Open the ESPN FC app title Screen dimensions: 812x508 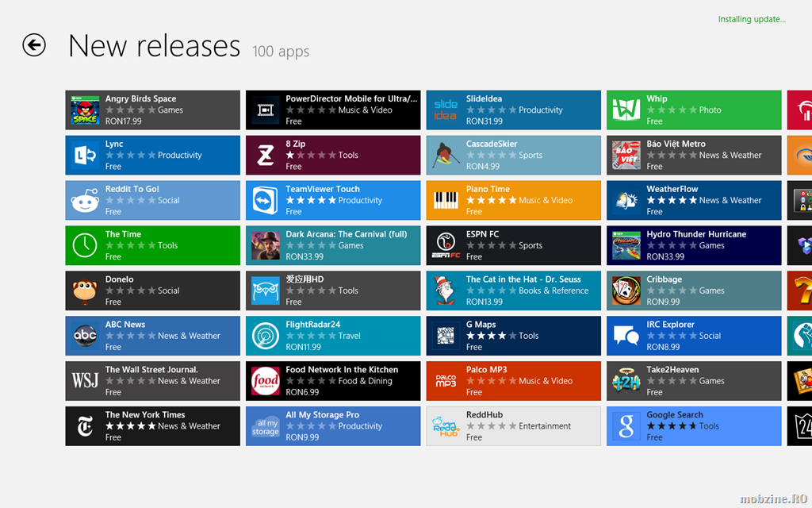click(x=482, y=234)
